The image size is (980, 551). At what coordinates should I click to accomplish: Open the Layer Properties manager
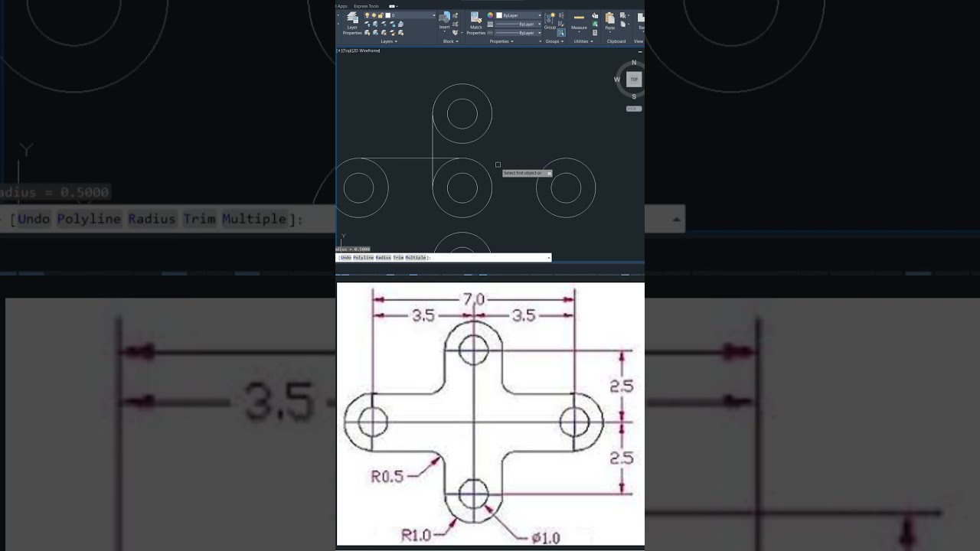pyautogui.click(x=353, y=23)
